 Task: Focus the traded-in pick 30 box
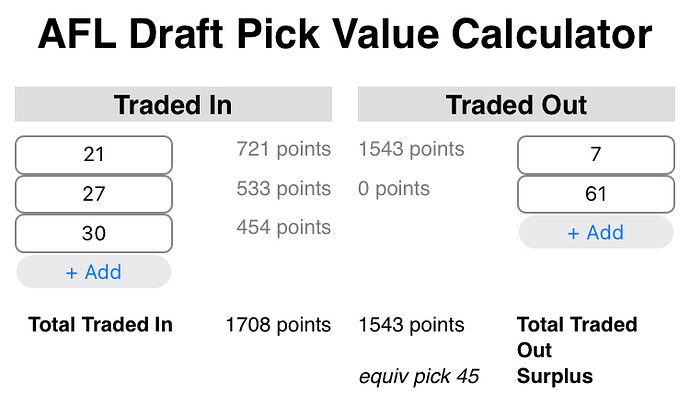pos(94,233)
